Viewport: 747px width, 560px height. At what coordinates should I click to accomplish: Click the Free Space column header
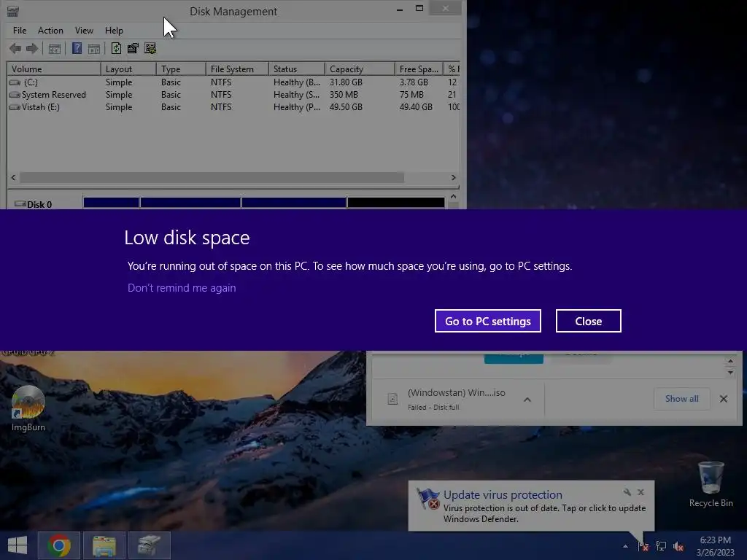[x=419, y=69]
